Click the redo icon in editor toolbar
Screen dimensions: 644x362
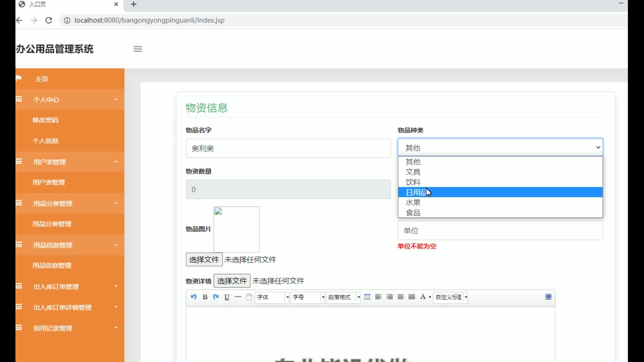(x=216, y=297)
